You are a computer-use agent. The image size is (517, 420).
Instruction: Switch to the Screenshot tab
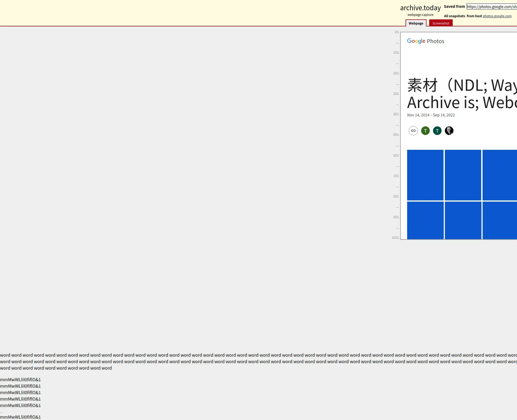pos(441,23)
